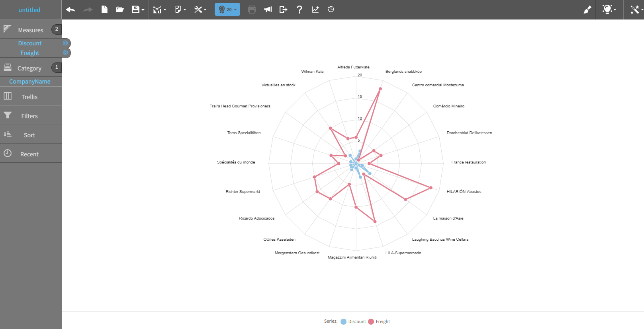
Task: Click the 'Centro comercial Moctezuma' label
Action: [438, 85]
